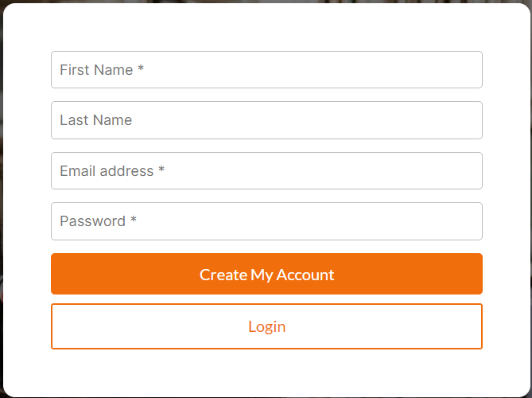Select the 'Create My Account' label text
Viewport: 532px width, 398px height.
coord(266,275)
